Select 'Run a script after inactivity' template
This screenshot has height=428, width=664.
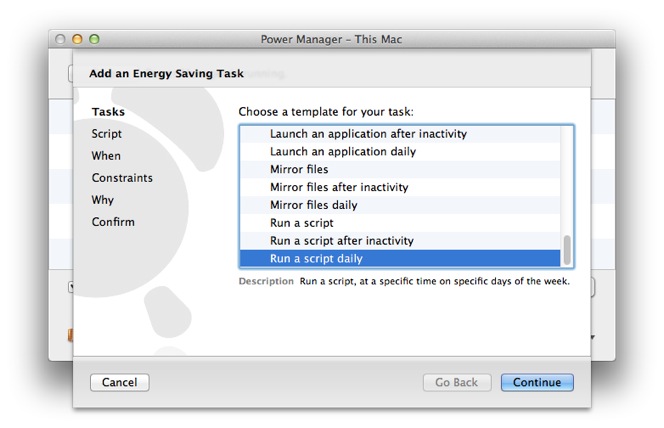(400, 240)
